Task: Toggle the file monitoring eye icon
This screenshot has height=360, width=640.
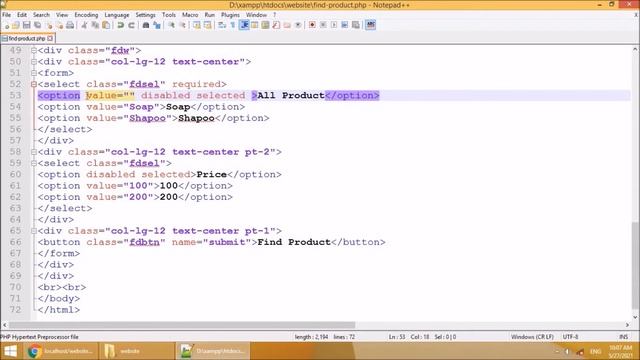Action: pyautogui.click(x=298, y=25)
